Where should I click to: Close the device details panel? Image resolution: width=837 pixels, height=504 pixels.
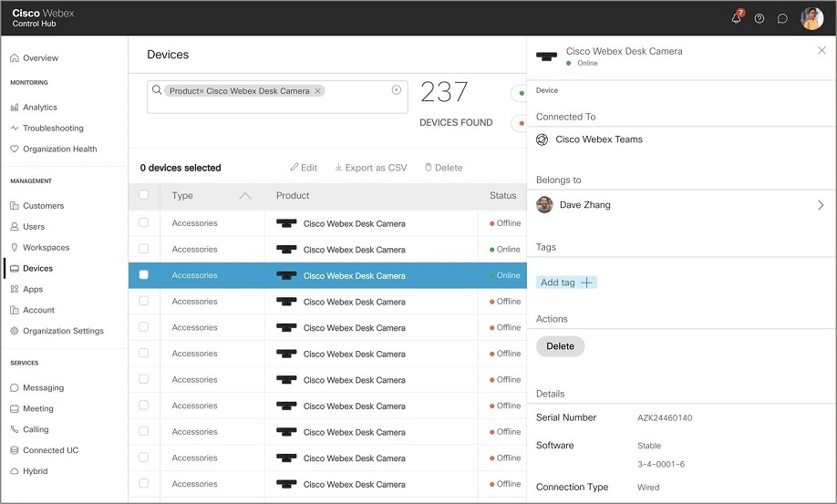coord(821,51)
